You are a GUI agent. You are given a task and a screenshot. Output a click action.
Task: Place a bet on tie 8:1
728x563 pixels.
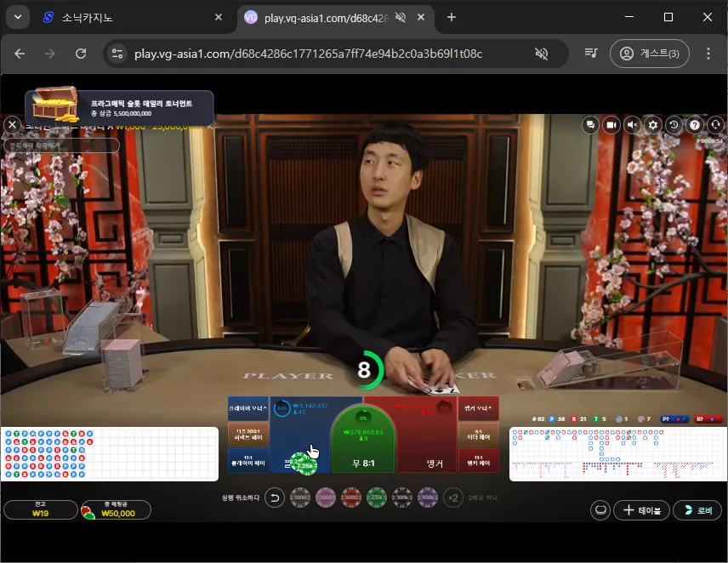(363, 441)
